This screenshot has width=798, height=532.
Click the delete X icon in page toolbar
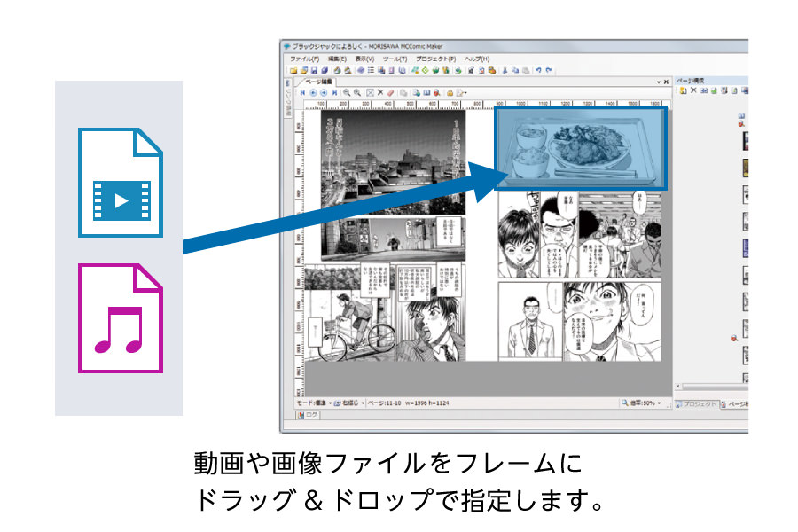click(380, 92)
